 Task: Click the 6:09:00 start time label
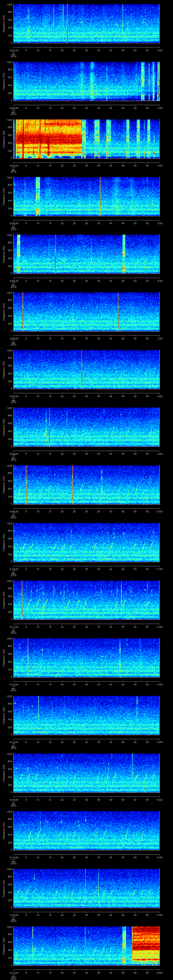(x=14, y=511)
